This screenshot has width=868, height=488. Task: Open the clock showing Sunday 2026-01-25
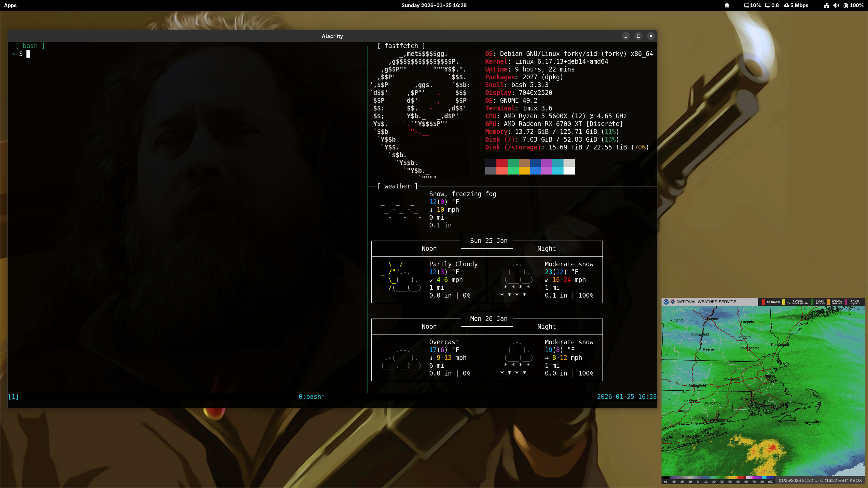pyautogui.click(x=434, y=5)
